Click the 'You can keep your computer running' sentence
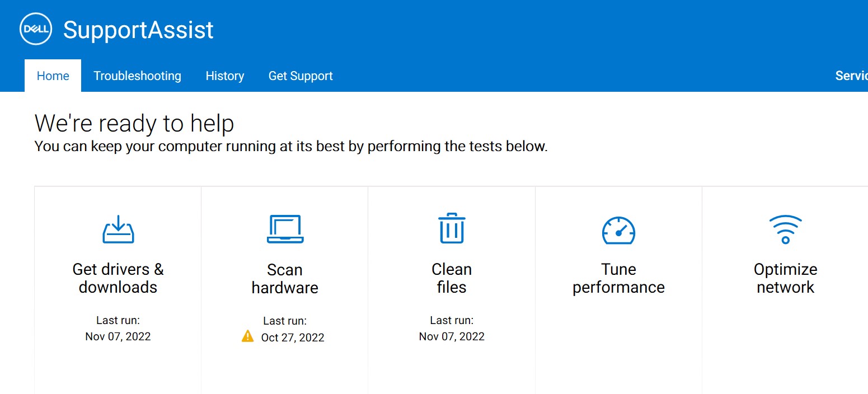This screenshot has height=394, width=868. (x=291, y=147)
